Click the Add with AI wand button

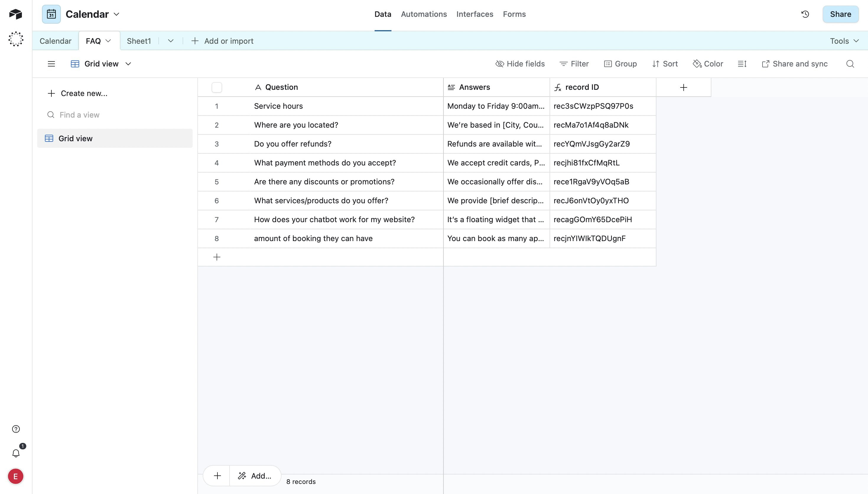(255, 476)
